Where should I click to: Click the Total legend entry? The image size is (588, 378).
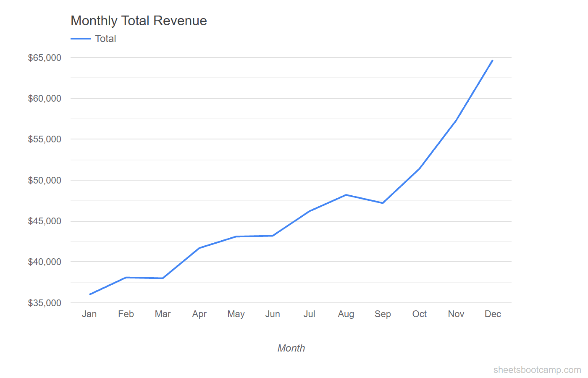point(105,38)
